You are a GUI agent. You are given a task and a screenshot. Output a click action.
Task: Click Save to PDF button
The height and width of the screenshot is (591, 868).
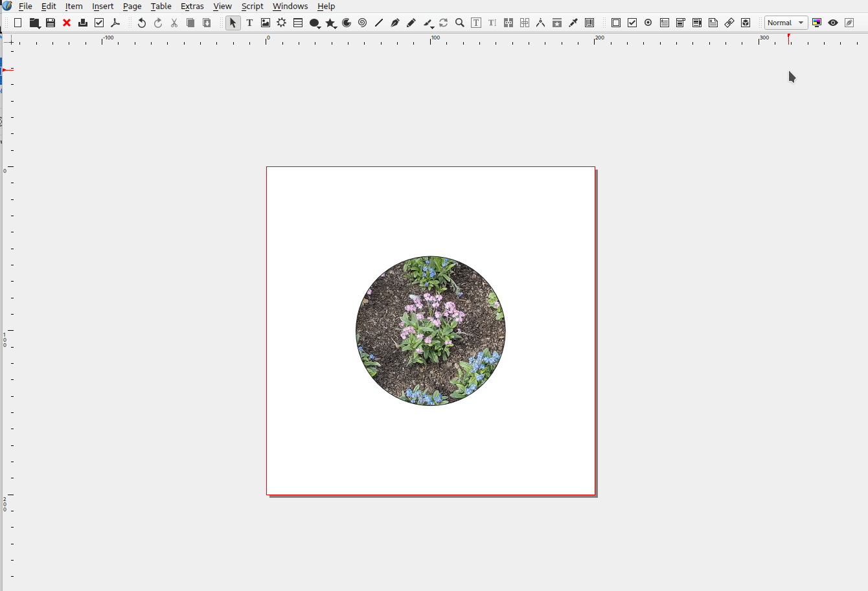pos(115,22)
